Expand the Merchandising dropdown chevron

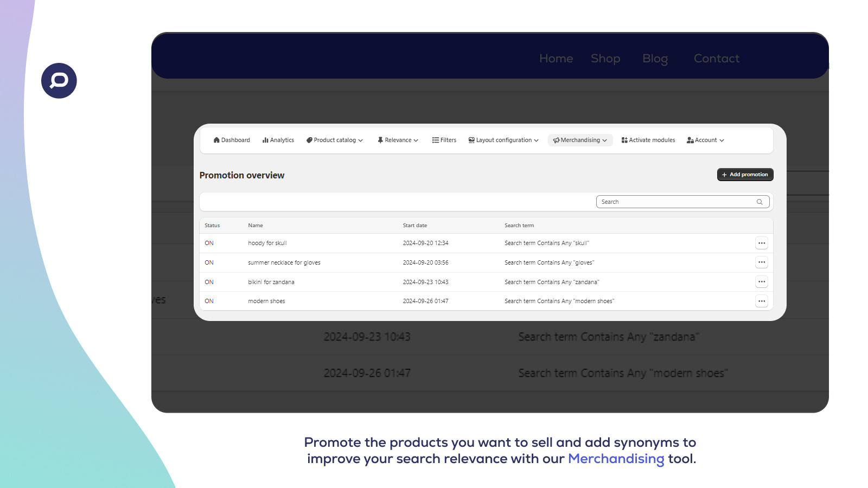pos(605,140)
